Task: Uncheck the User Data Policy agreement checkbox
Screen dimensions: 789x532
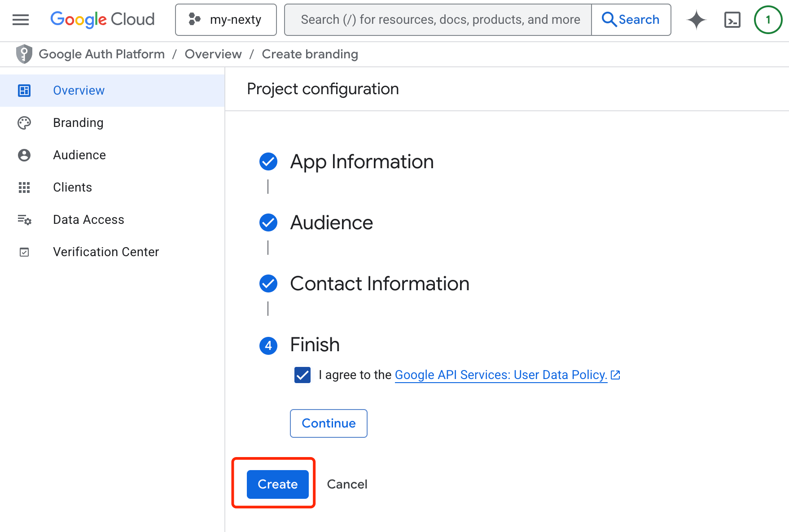Action: pos(302,375)
